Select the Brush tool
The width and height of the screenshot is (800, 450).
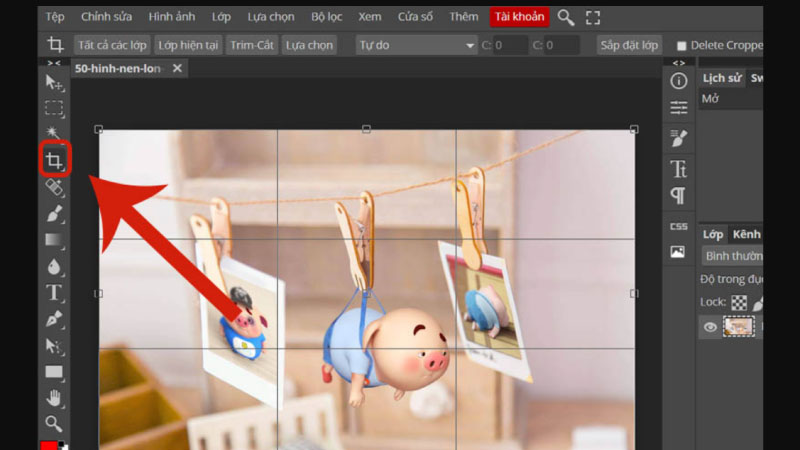[54, 213]
